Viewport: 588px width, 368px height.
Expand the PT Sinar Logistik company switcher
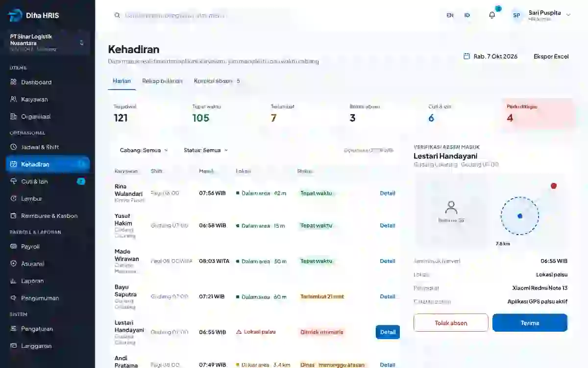point(48,43)
